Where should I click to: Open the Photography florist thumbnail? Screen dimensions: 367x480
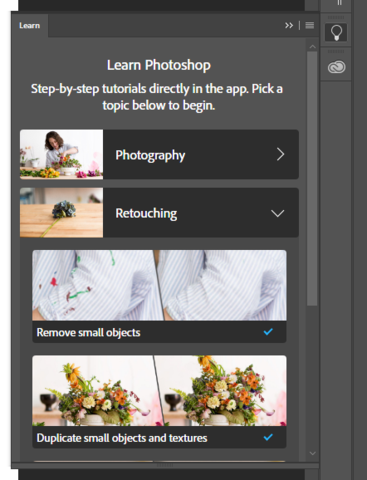(62, 154)
